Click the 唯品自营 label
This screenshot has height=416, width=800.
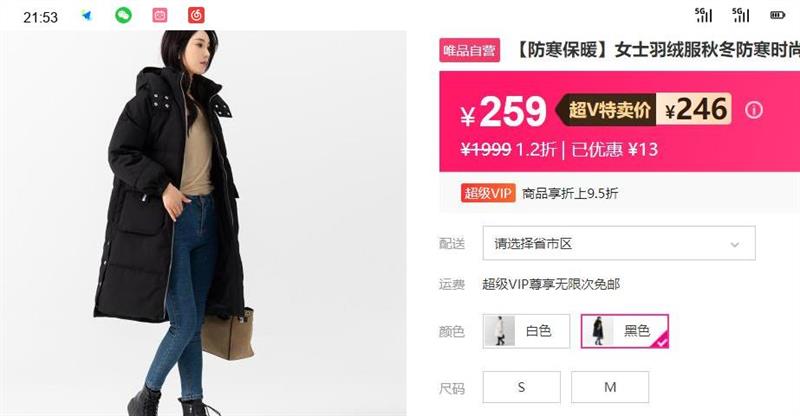pyautogui.click(x=469, y=50)
